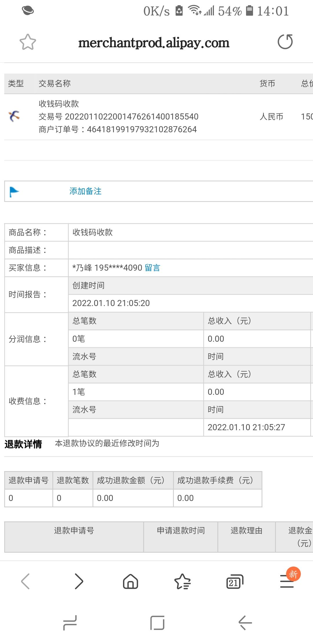The width and height of the screenshot is (313, 644).
Task: Open the bookmarks star-list icon
Action: click(x=182, y=581)
